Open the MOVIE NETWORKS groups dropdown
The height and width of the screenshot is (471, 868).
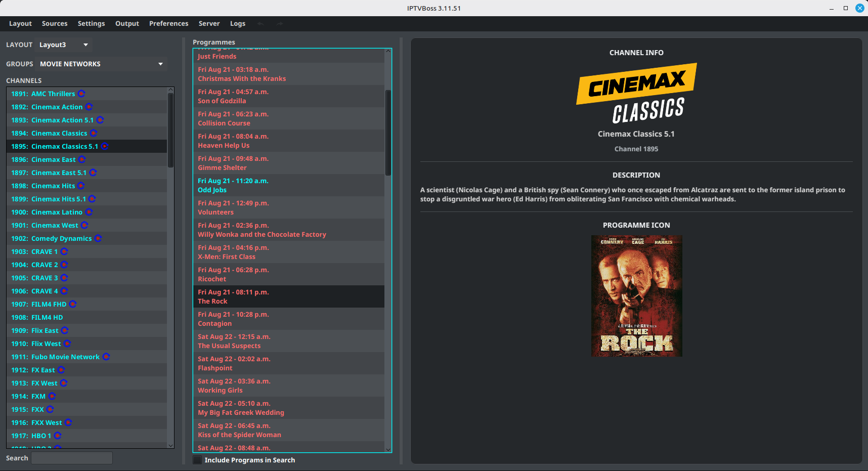(x=101, y=64)
